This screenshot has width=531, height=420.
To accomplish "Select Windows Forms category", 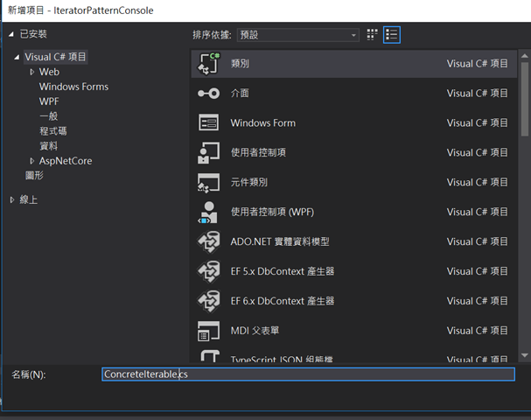I will point(73,87).
